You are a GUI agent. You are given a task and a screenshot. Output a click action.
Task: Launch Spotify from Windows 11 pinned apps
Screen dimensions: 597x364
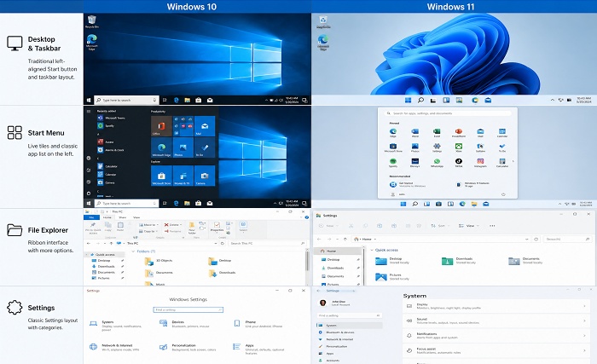(393, 163)
